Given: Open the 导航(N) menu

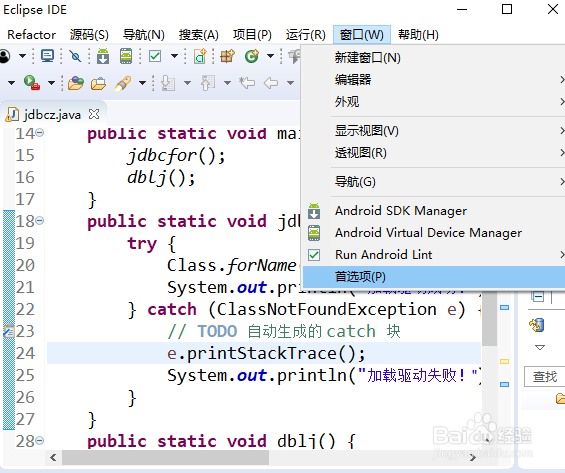Looking at the screenshot, I should point(144,35).
